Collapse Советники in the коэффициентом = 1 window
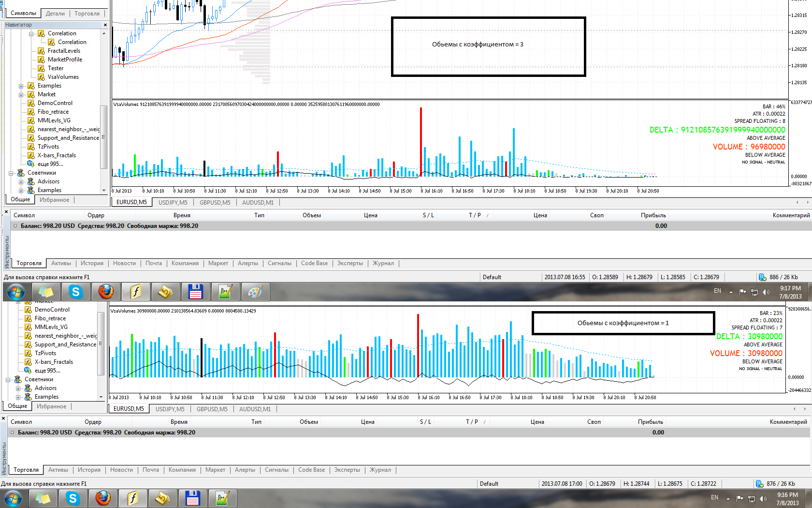Screen dimensions: 812x508 [8, 380]
